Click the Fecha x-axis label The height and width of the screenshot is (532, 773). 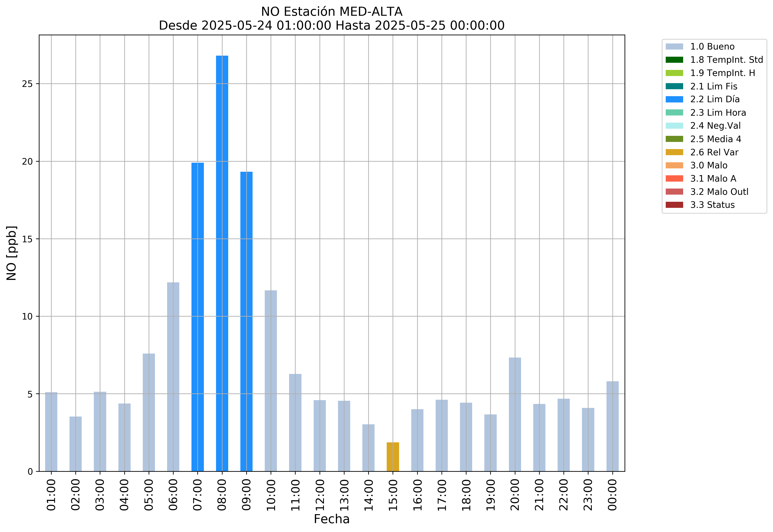coord(332,519)
